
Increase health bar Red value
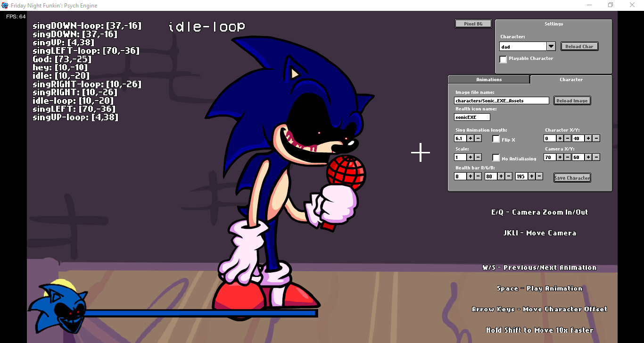coord(470,176)
